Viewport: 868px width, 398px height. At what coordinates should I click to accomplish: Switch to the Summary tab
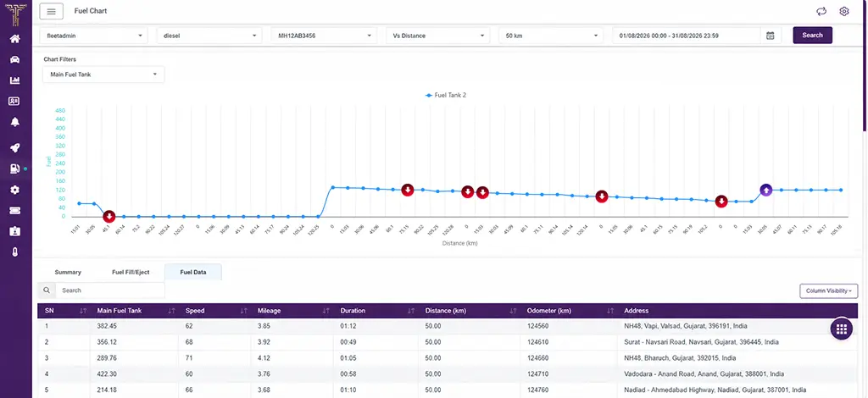(x=68, y=272)
